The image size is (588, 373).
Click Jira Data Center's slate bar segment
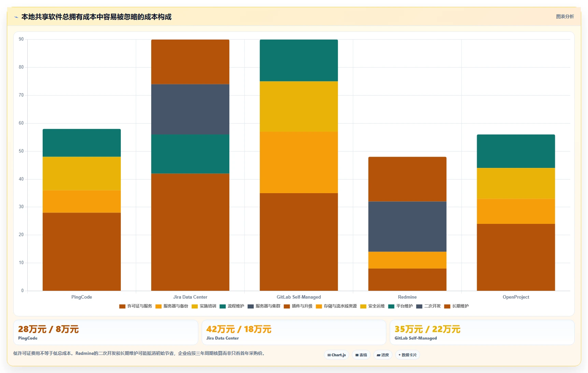190,109
